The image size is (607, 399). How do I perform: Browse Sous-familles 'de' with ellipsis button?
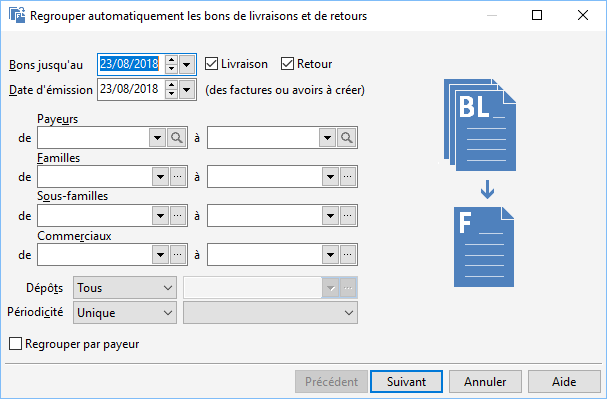click(x=178, y=215)
